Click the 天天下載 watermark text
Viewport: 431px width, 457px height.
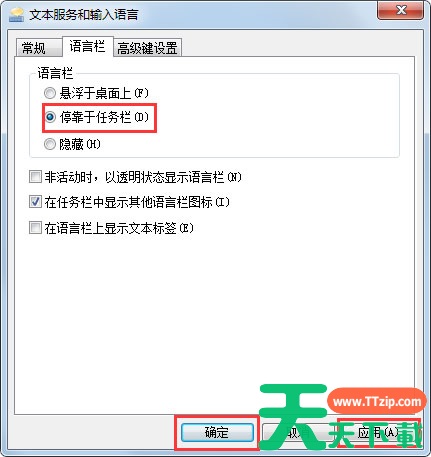(376, 435)
